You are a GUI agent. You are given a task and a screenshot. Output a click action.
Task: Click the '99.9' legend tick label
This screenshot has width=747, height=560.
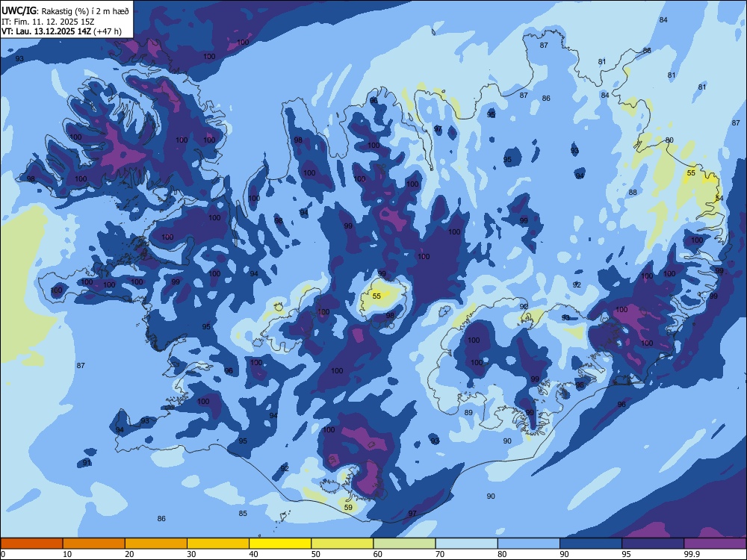(x=692, y=554)
